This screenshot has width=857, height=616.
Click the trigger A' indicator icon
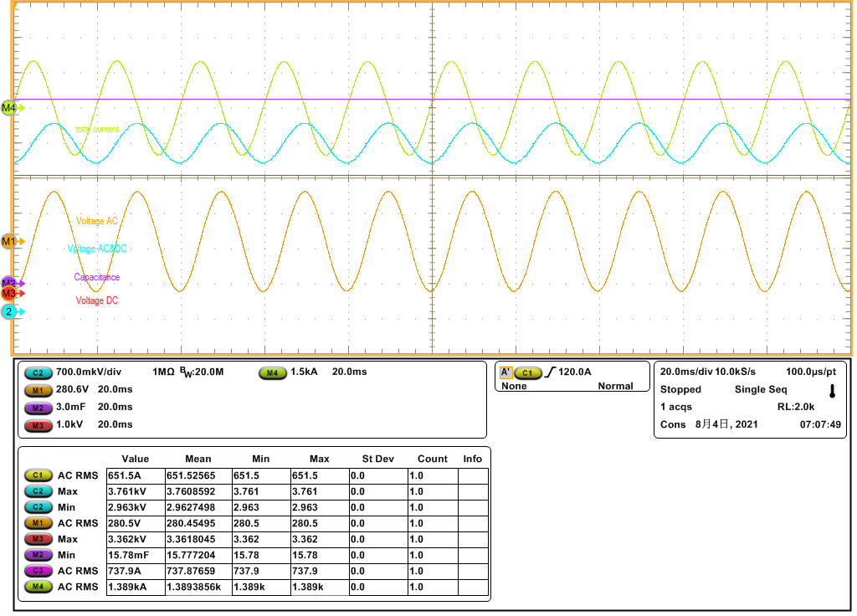(x=505, y=372)
